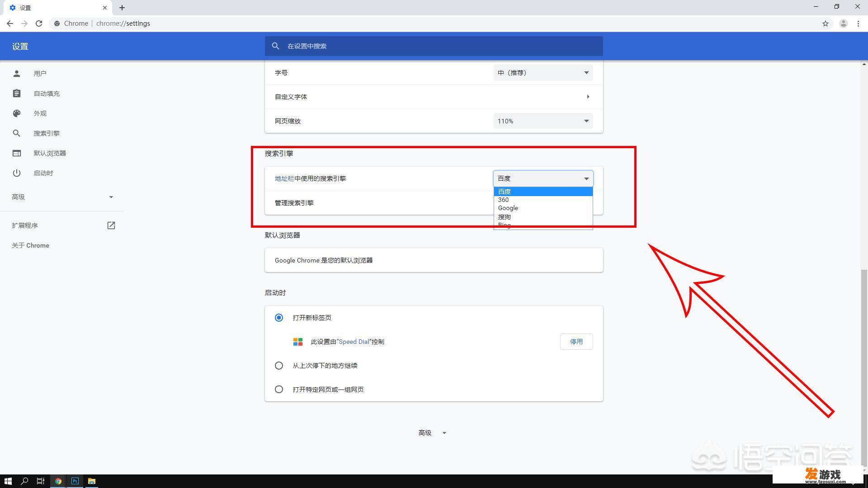Switch to Photoshop in the taskbar
Screen dimensions: 868x488
pyautogui.click(x=75, y=481)
